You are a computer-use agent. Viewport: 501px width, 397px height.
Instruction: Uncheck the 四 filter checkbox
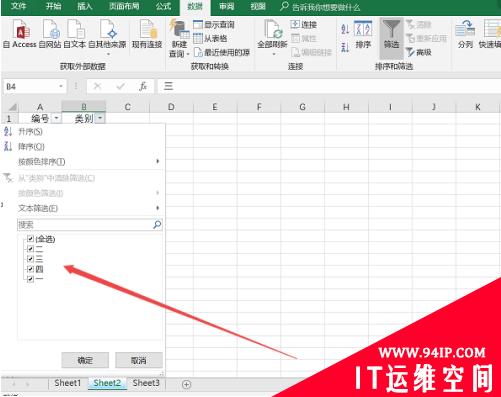pos(31,269)
